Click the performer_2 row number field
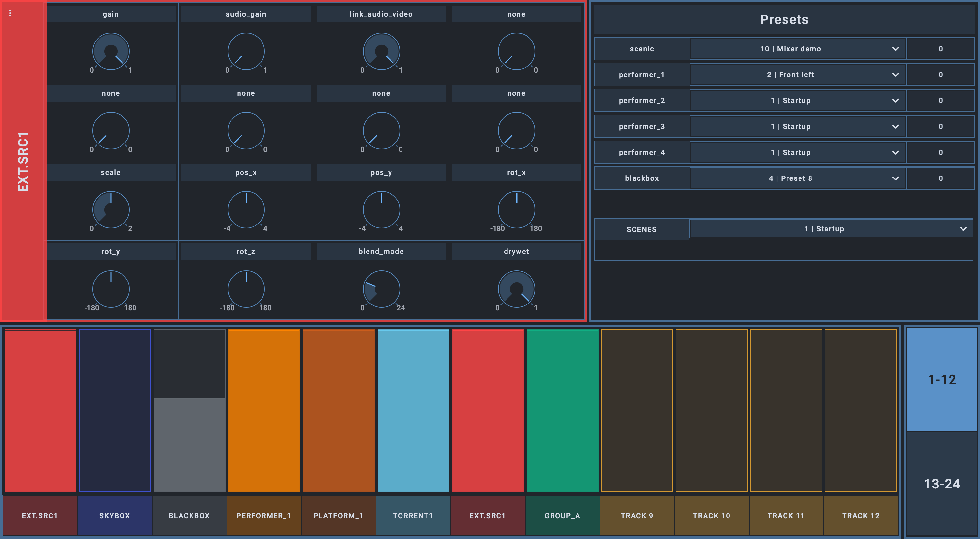The image size is (980, 539). pos(940,100)
